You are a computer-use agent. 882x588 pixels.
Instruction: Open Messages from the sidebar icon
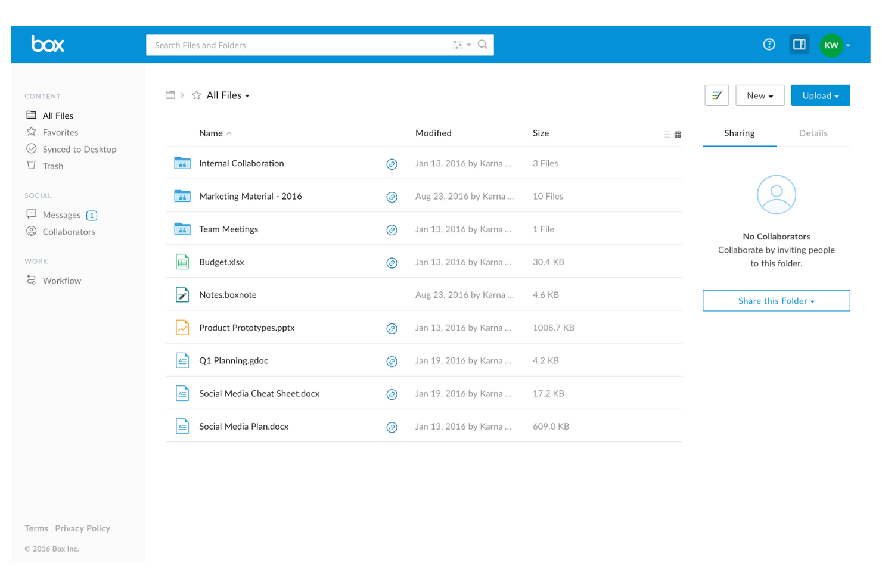click(31, 214)
